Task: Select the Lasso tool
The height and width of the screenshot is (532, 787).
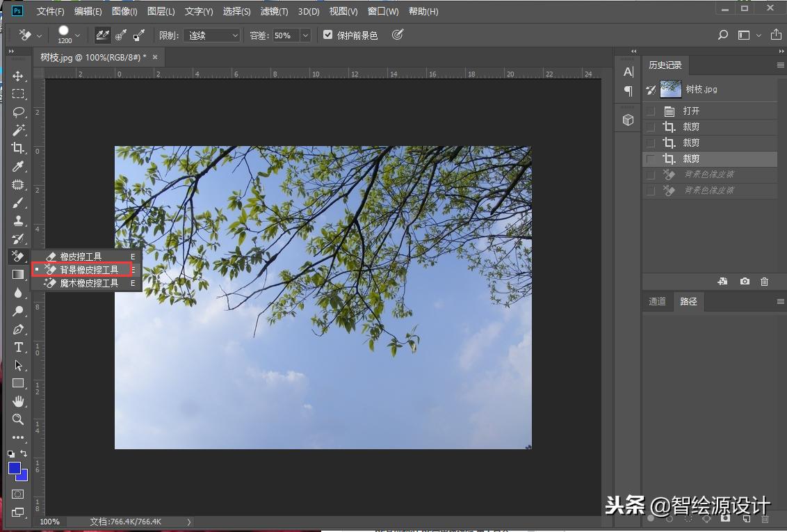Action: (x=18, y=112)
